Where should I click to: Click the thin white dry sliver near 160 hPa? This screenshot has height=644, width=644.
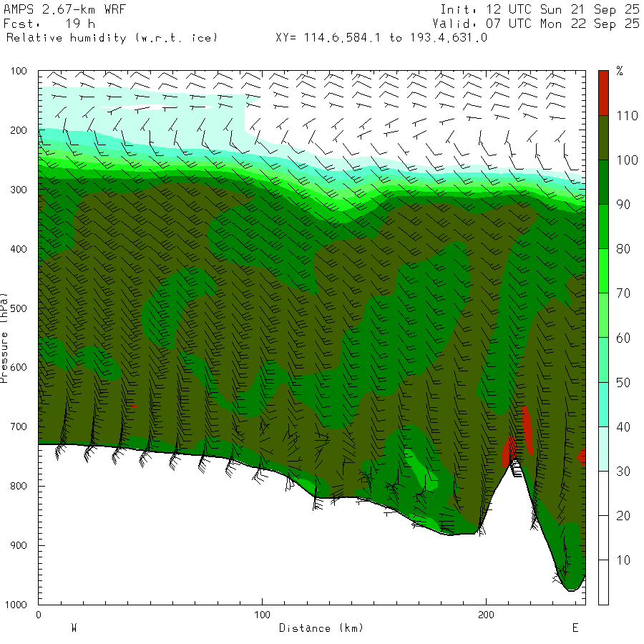click(x=157, y=107)
